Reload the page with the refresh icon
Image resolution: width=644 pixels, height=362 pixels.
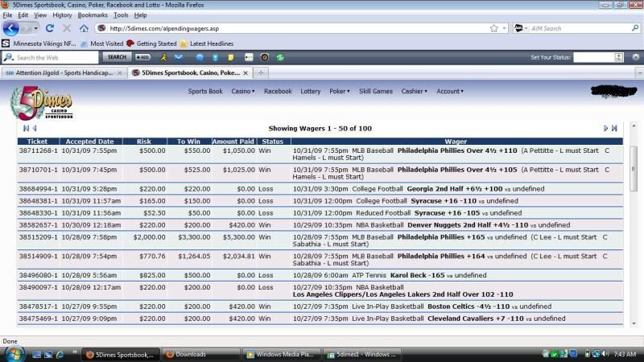coord(50,28)
